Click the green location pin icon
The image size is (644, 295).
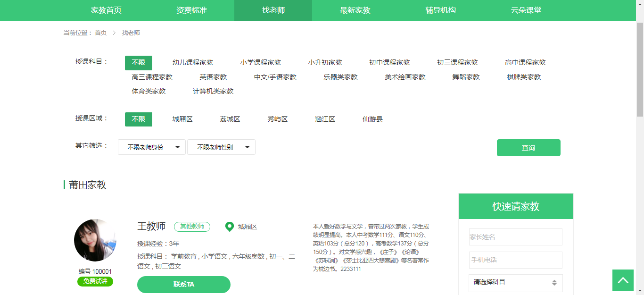coord(230,227)
